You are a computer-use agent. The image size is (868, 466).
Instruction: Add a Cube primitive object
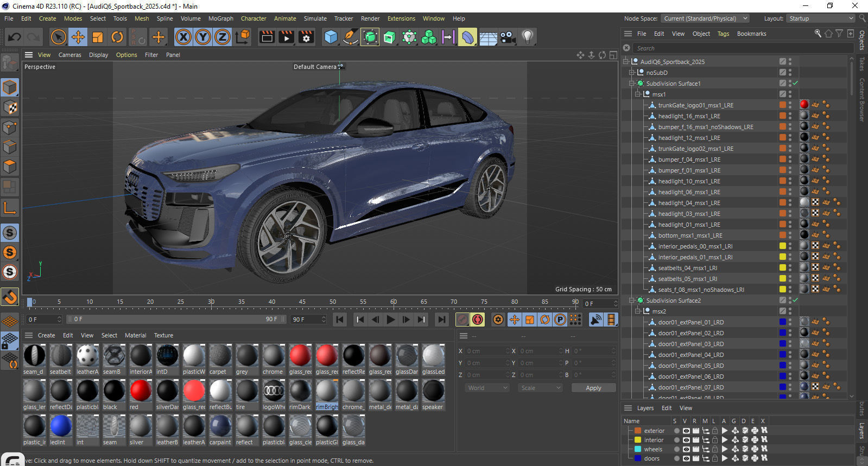[x=331, y=37]
